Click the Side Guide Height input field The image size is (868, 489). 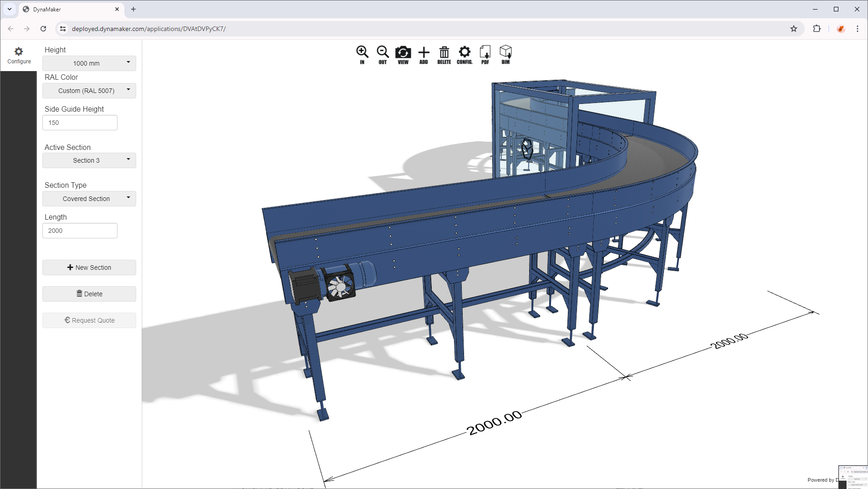pyautogui.click(x=80, y=123)
